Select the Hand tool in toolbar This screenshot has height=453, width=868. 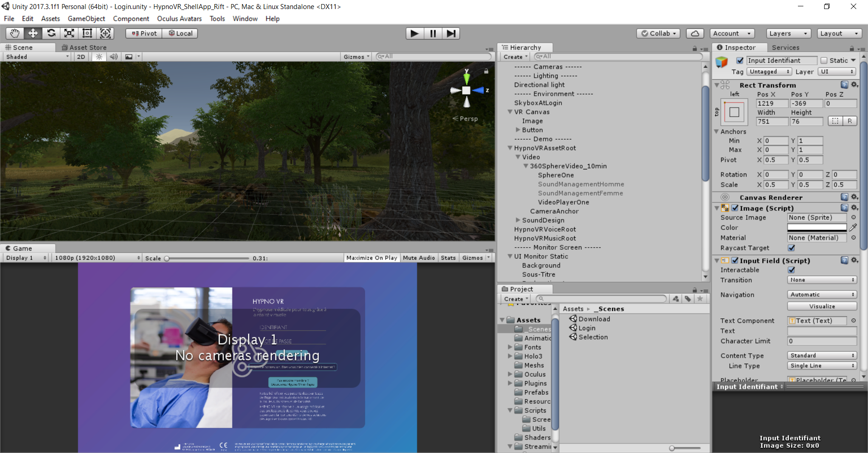coord(15,33)
